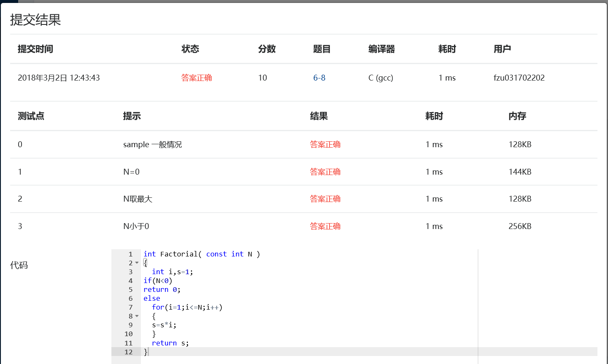Select the username fzu031702202

pyautogui.click(x=519, y=78)
